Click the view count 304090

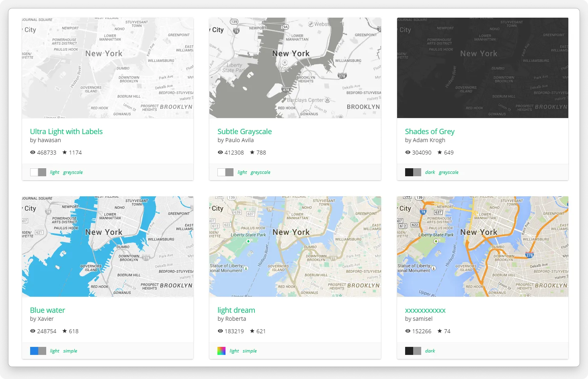(422, 153)
